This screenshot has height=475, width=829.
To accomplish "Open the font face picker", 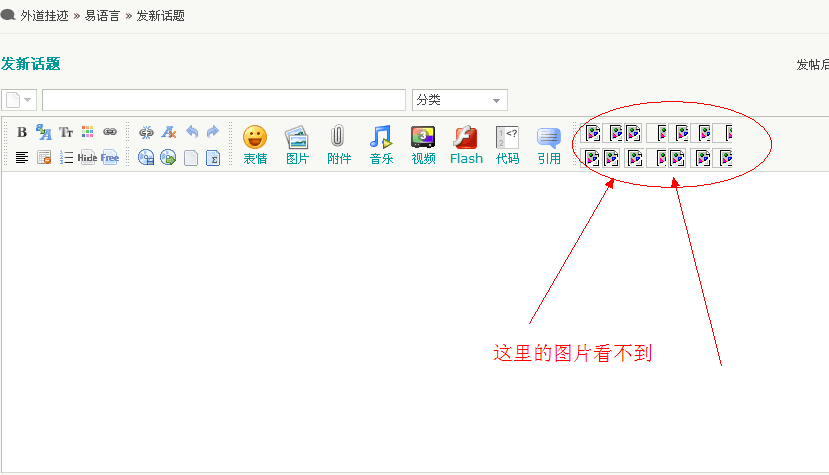I will click(44, 132).
